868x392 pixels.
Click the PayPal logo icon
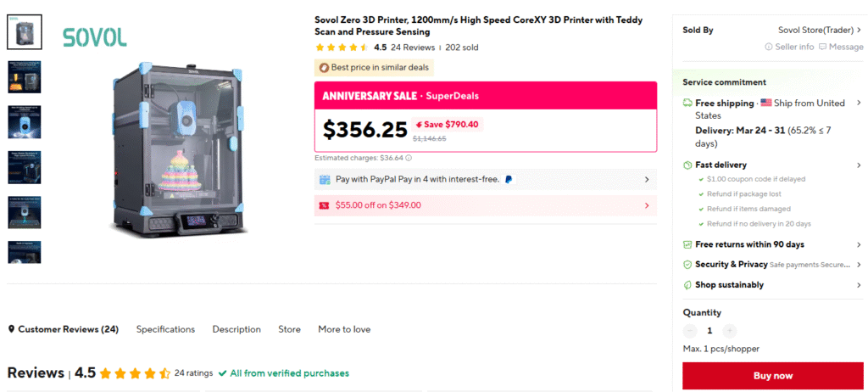coord(508,180)
